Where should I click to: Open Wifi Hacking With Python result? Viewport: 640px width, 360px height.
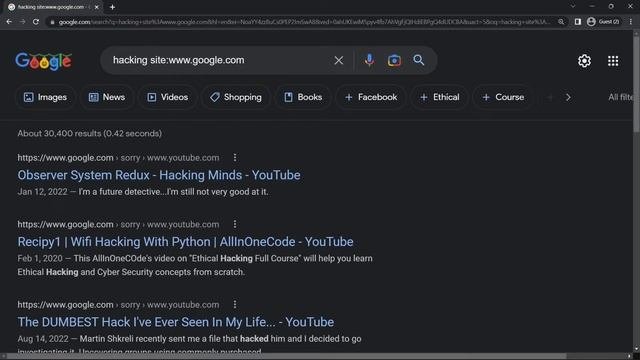point(185,242)
